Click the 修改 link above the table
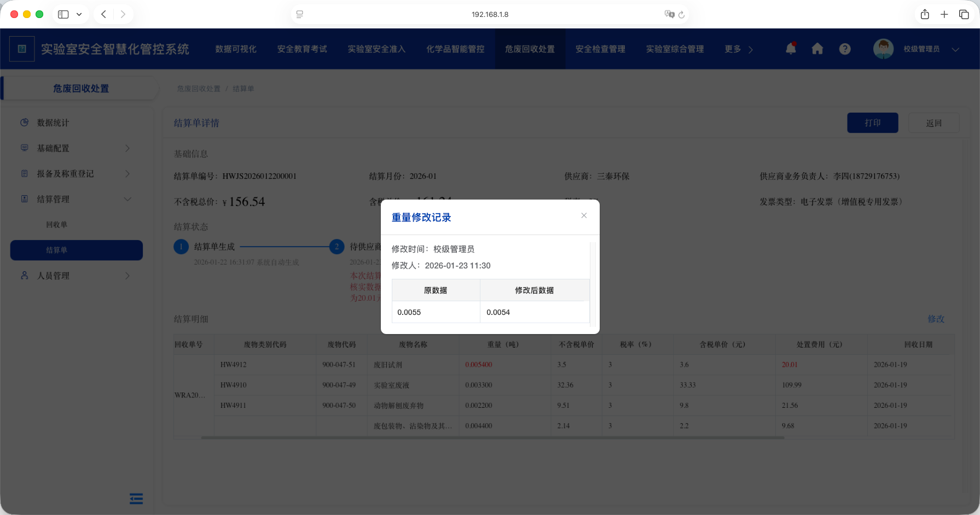This screenshot has height=515, width=980. pos(936,319)
